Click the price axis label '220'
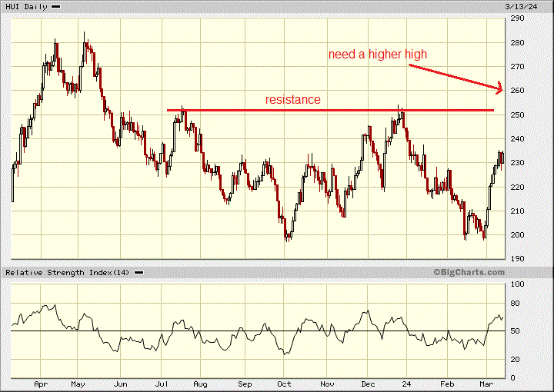Viewport: 554px width, 392px height. 517,187
